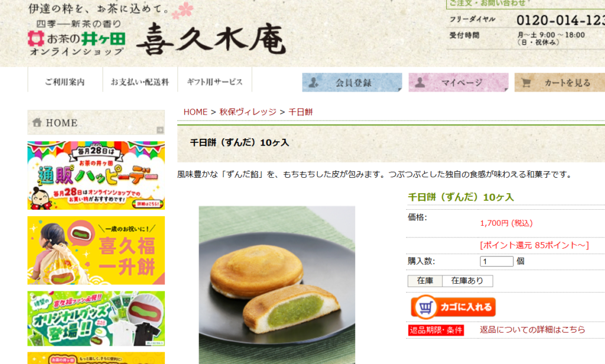Image resolution: width=605 pixels, height=364 pixels.
Task: Click the 喜久水庵 calligraphy logo
Action: click(211, 38)
